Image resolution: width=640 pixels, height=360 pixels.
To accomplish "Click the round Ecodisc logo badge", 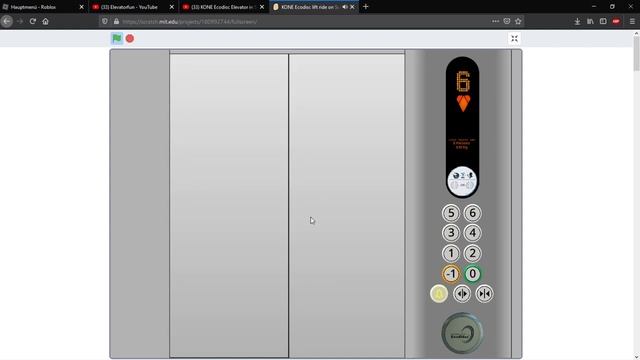I will click(462, 333).
